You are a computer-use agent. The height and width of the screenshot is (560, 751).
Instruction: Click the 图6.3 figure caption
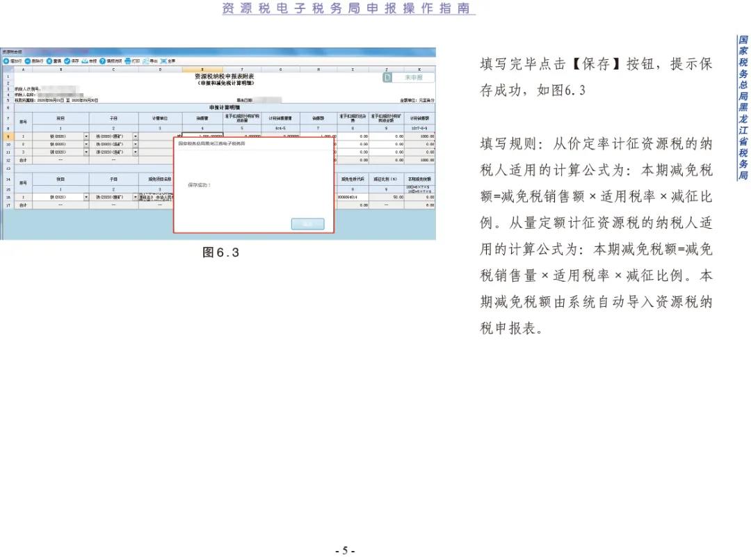tap(221, 253)
